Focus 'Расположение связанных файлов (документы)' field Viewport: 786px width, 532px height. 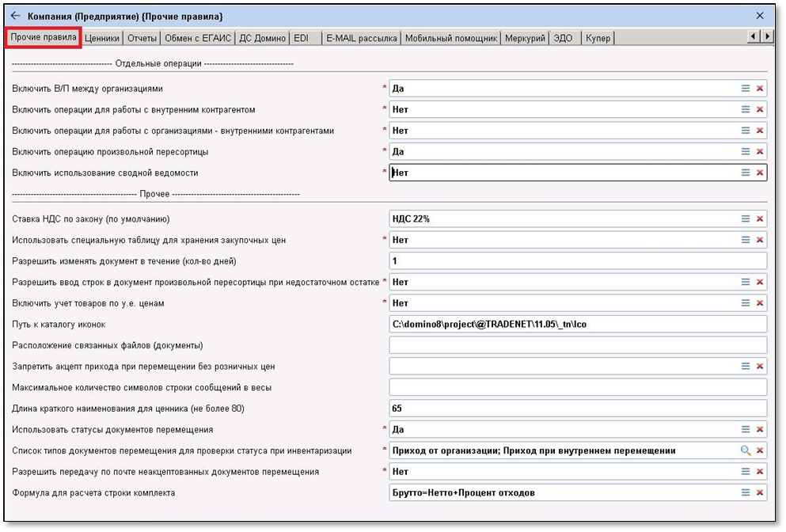point(578,345)
